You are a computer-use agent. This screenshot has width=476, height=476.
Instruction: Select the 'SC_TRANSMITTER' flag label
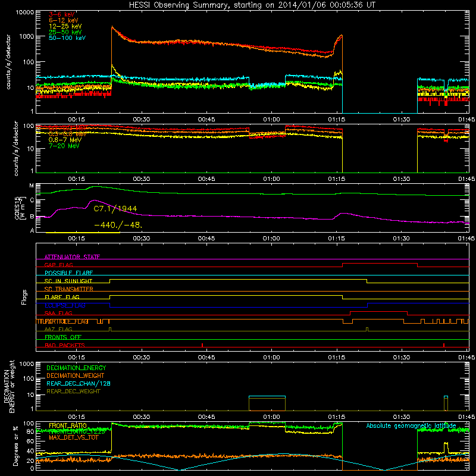69,289
